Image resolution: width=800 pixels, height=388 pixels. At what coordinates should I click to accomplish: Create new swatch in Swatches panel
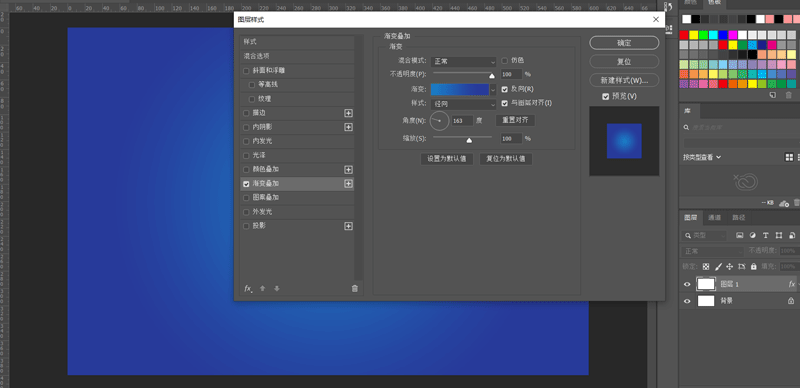[x=772, y=95]
